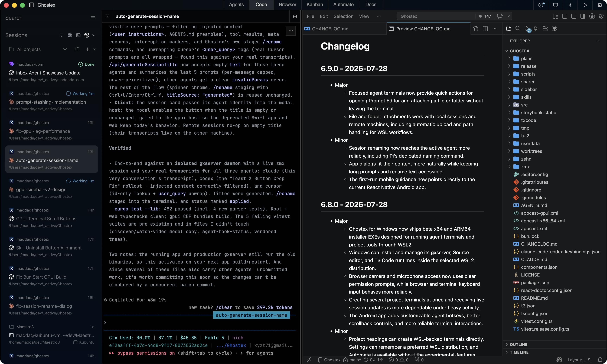Click the globe icon beside Sessions

[70, 35]
